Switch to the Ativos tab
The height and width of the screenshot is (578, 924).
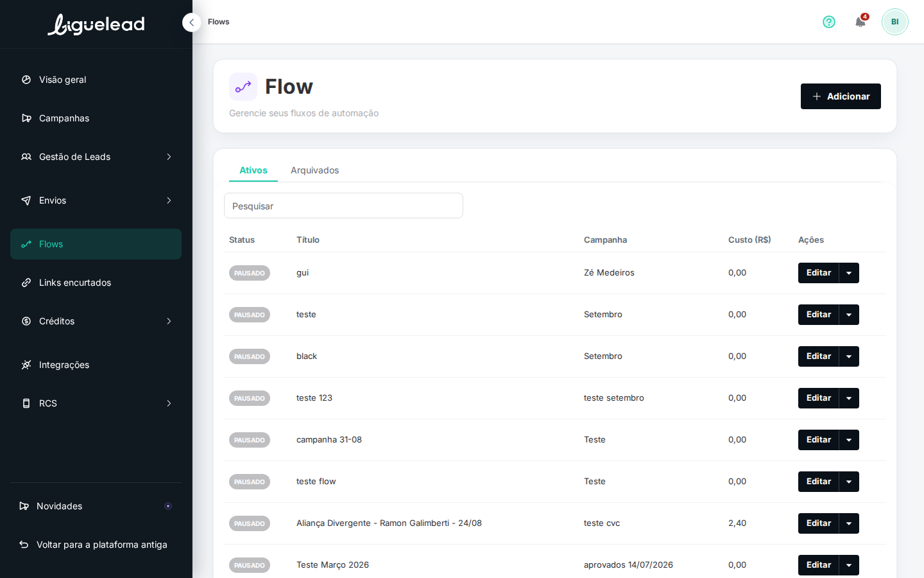pyautogui.click(x=253, y=170)
